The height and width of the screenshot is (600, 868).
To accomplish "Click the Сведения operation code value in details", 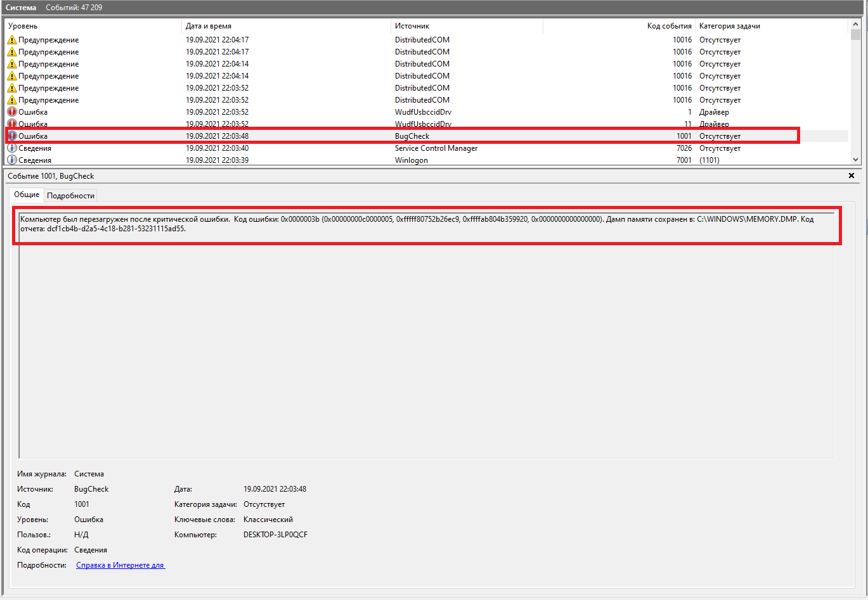I will [91, 550].
